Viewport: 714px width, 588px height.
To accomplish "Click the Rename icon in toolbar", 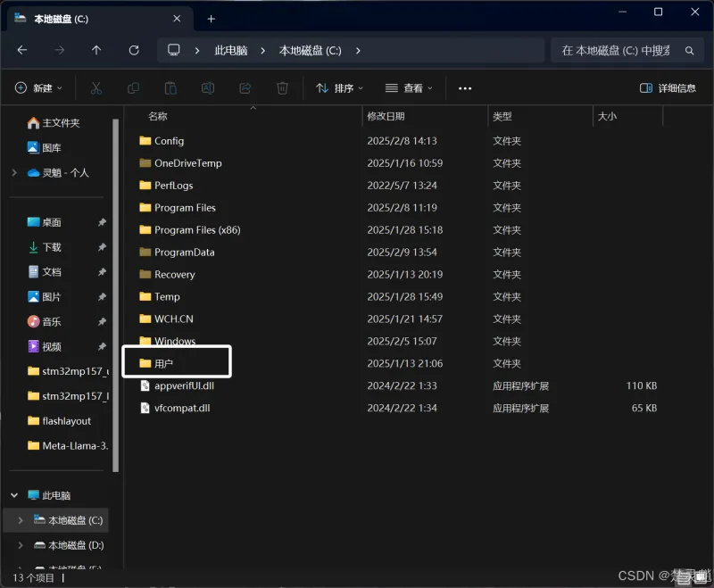I will pos(208,88).
